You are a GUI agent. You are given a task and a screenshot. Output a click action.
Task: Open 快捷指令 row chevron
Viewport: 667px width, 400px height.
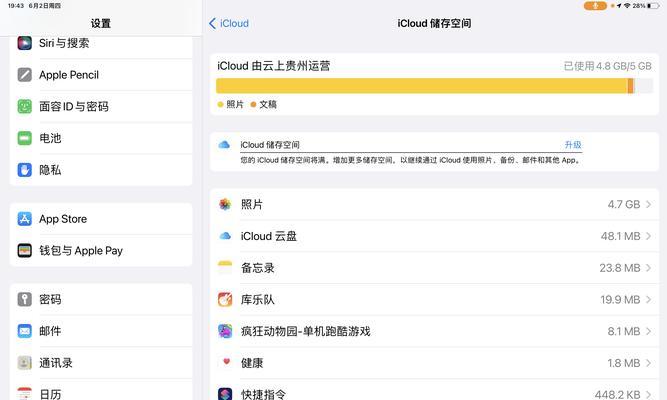[x=648, y=394]
